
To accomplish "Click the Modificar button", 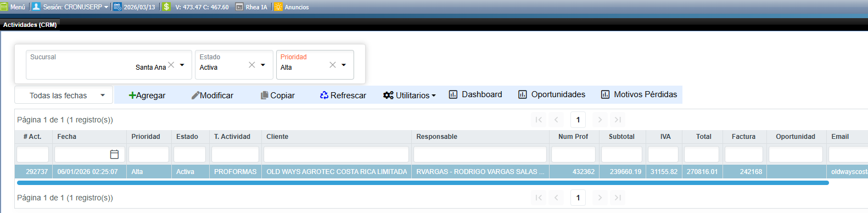I will pyautogui.click(x=212, y=95).
